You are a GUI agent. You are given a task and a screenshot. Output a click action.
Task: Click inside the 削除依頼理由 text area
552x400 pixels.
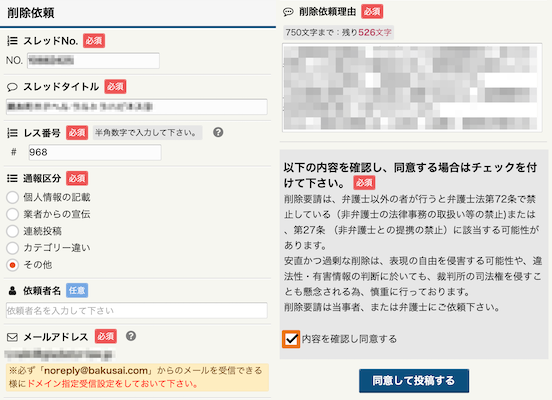pyautogui.click(x=412, y=87)
